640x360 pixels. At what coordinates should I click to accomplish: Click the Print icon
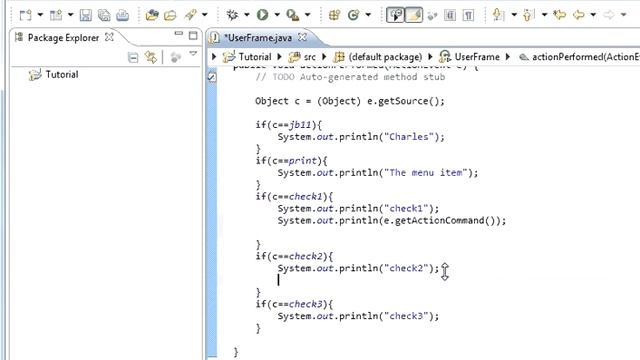point(122,15)
